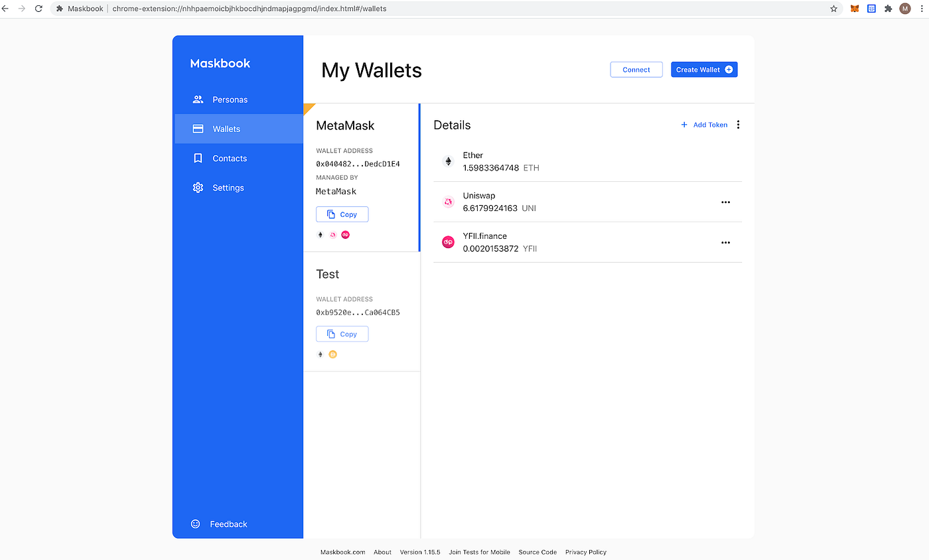The height and width of the screenshot is (560, 929).
Task: Click the YFII balance 0.0020153872
Action: click(x=491, y=249)
